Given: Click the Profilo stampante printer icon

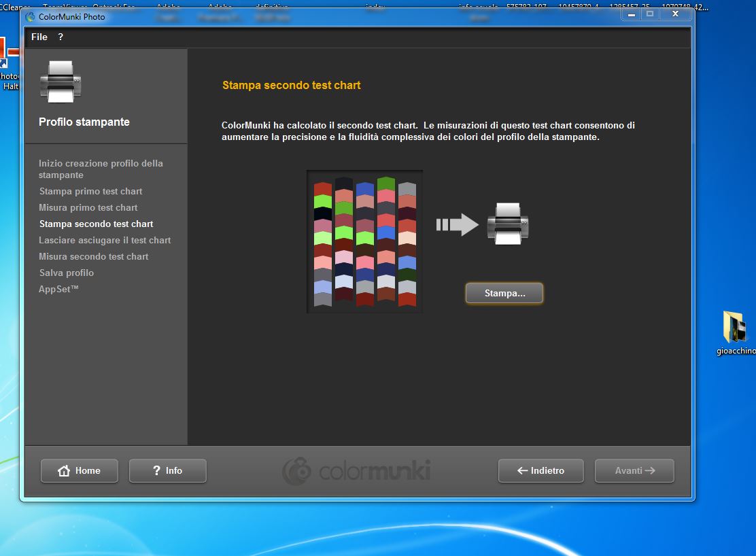Looking at the screenshot, I should pyautogui.click(x=61, y=82).
